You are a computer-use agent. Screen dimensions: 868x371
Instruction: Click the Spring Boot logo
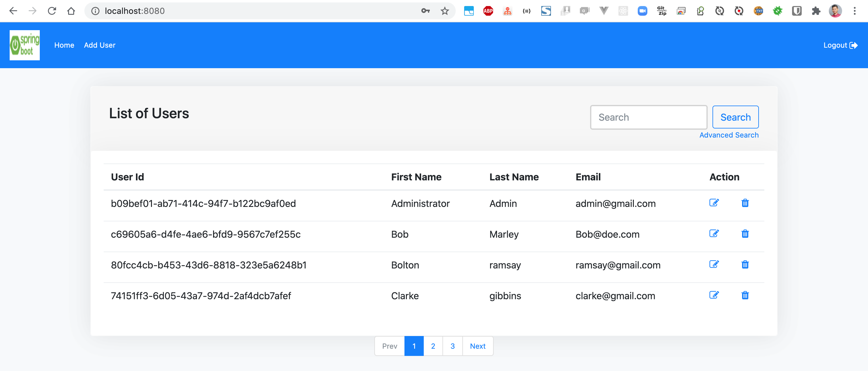(25, 45)
